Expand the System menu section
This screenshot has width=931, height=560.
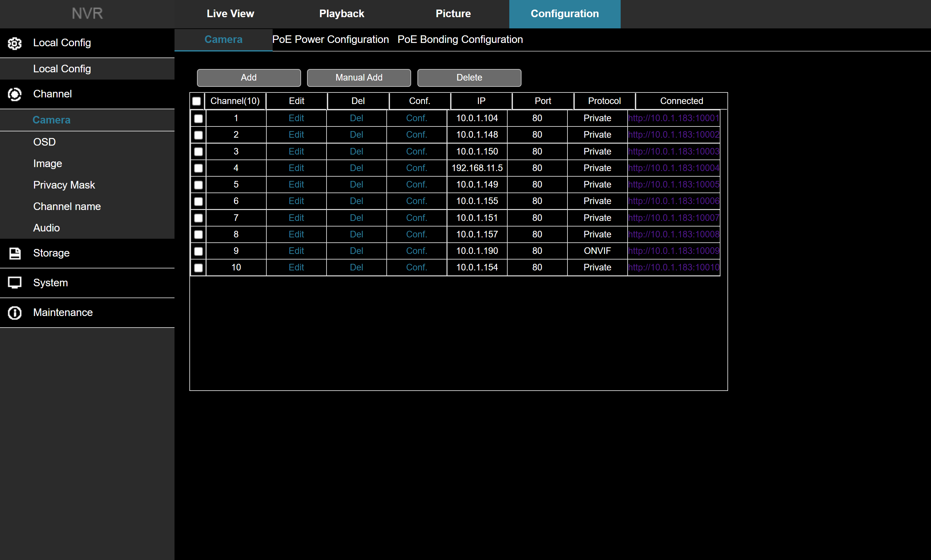[x=51, y=283]
